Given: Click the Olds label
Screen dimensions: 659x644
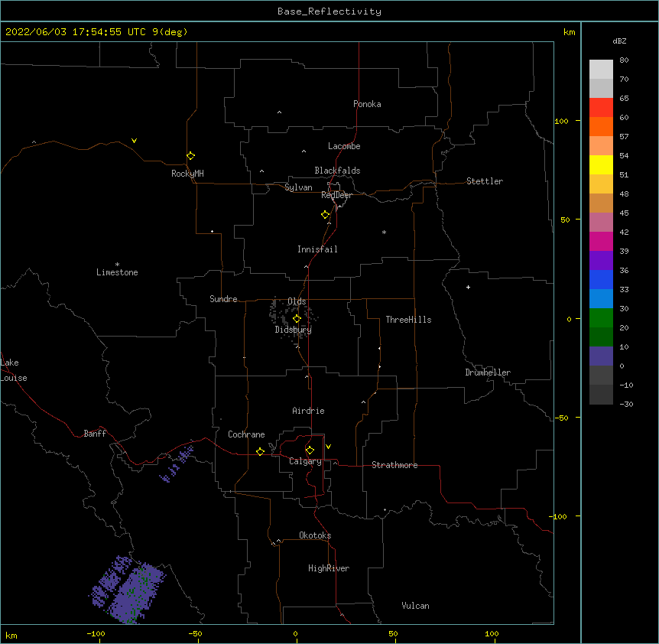Looking at the screenshot, I should click(x=297, y=301).
